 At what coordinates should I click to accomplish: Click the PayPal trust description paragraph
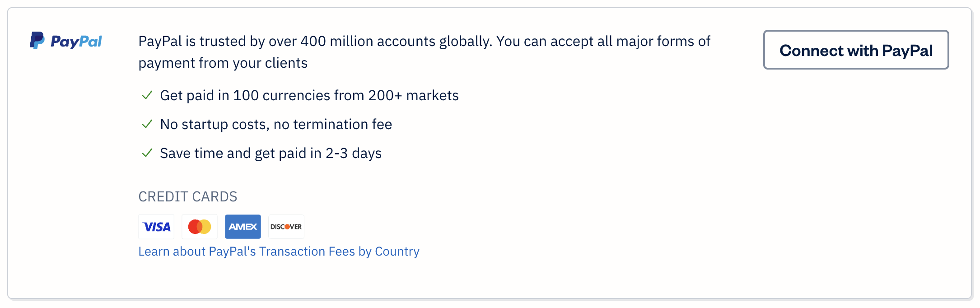click(424, 51)
